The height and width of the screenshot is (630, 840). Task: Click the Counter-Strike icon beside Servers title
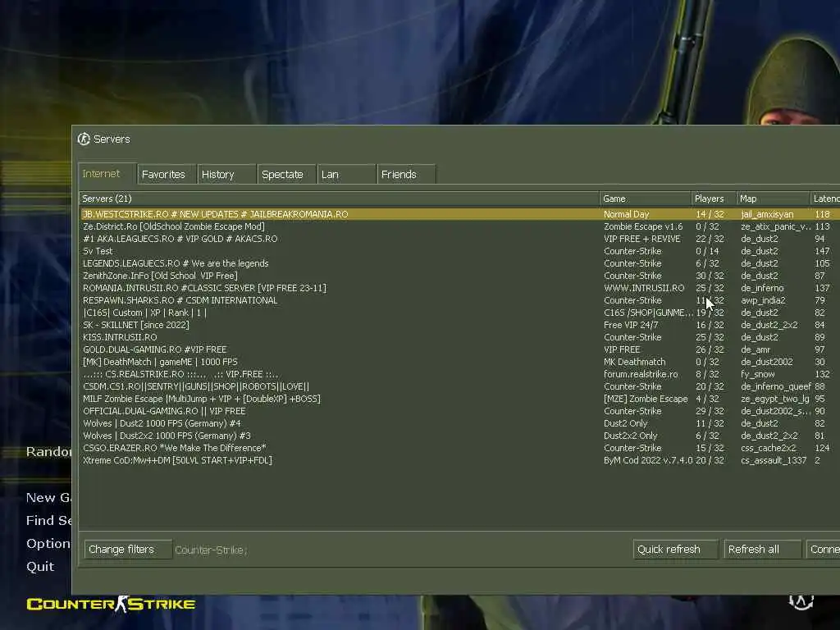coord(84,139)
